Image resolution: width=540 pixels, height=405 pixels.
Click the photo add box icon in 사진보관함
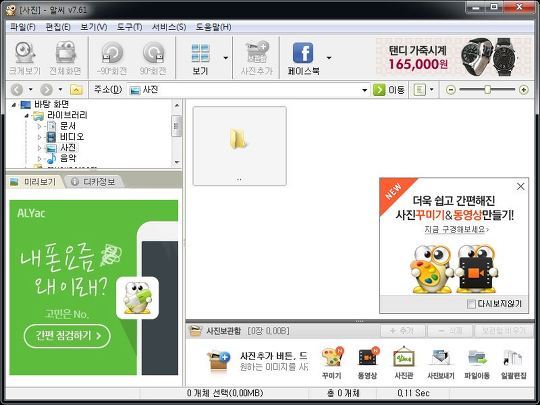click(218, 360)
